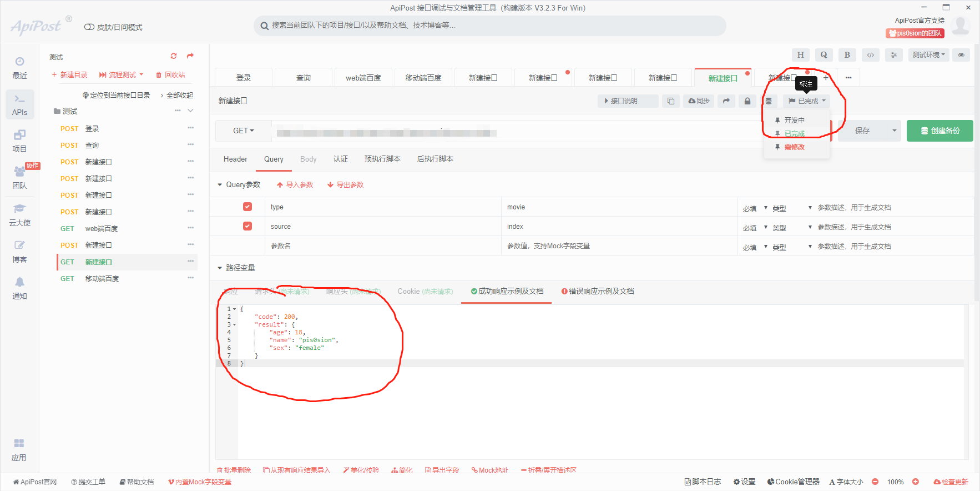
Task: Open the 最近 recent sidebar item
Action: 20,68
